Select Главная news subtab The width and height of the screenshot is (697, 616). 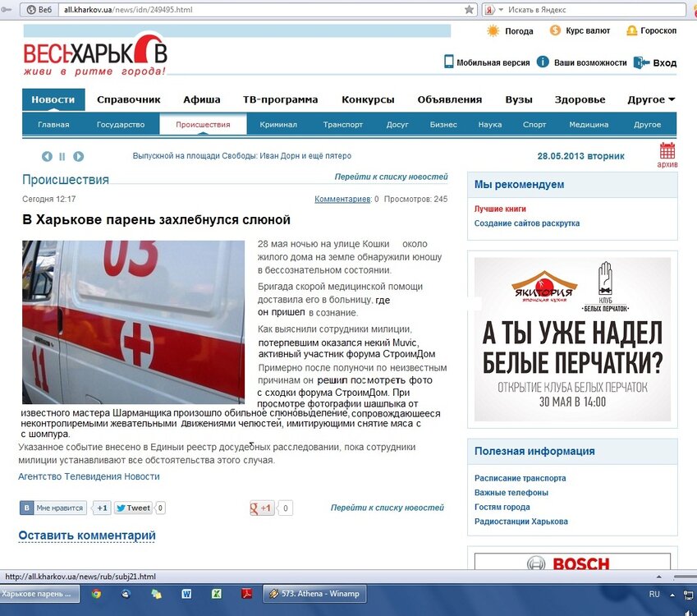coord(53,125)
